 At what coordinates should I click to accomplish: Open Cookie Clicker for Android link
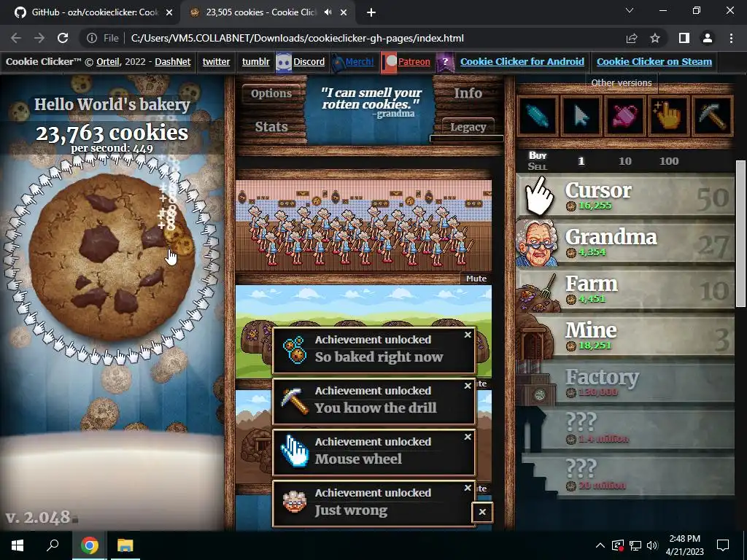tap(522, 61)
